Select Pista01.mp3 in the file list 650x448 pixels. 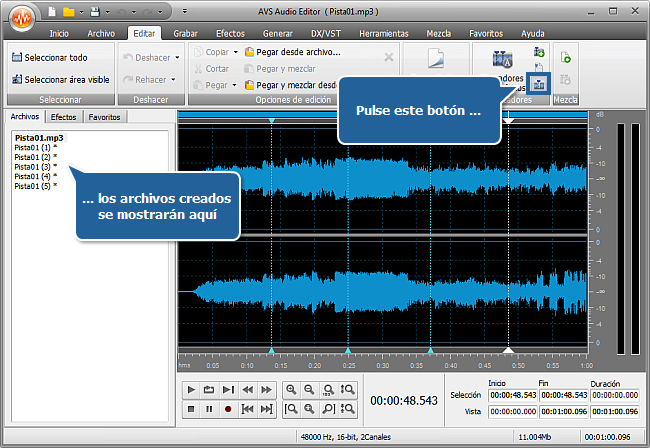pyautogui.click(x=39, y=138)
